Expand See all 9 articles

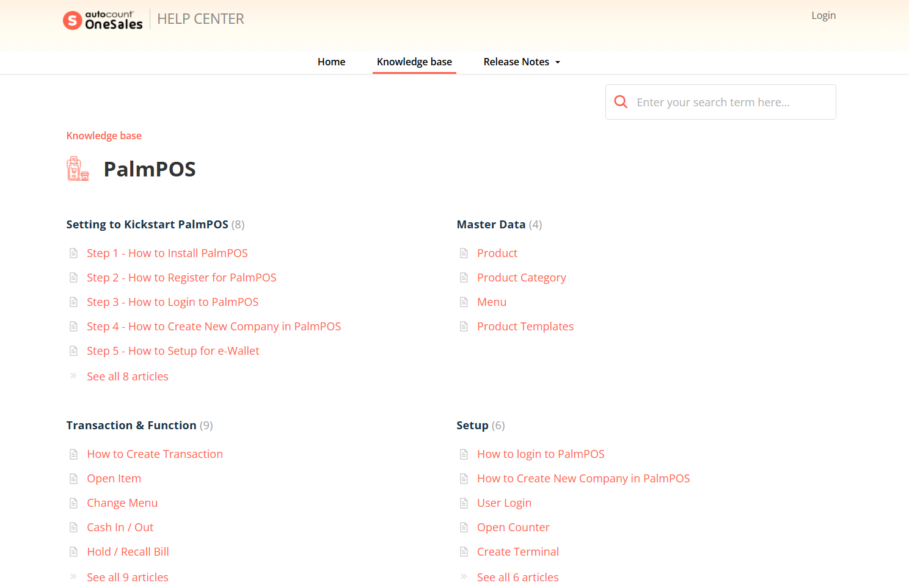coord(127,578)
